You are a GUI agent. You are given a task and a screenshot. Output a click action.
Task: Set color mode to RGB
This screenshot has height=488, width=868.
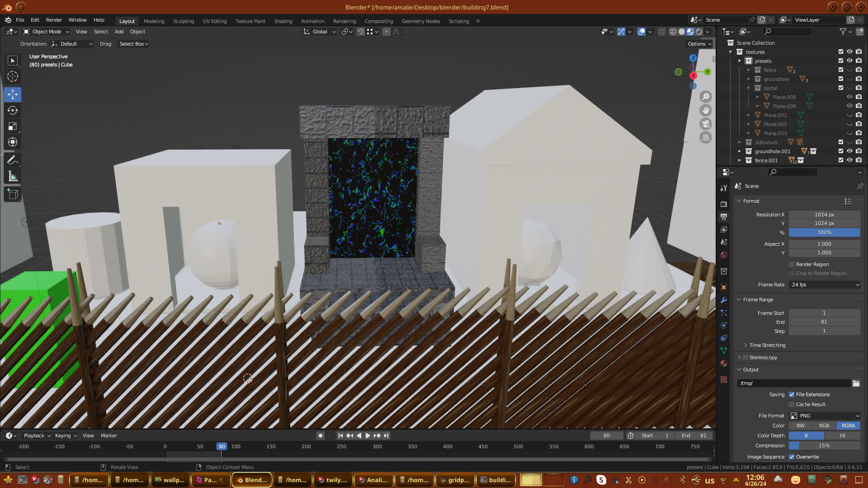[824, 426]
